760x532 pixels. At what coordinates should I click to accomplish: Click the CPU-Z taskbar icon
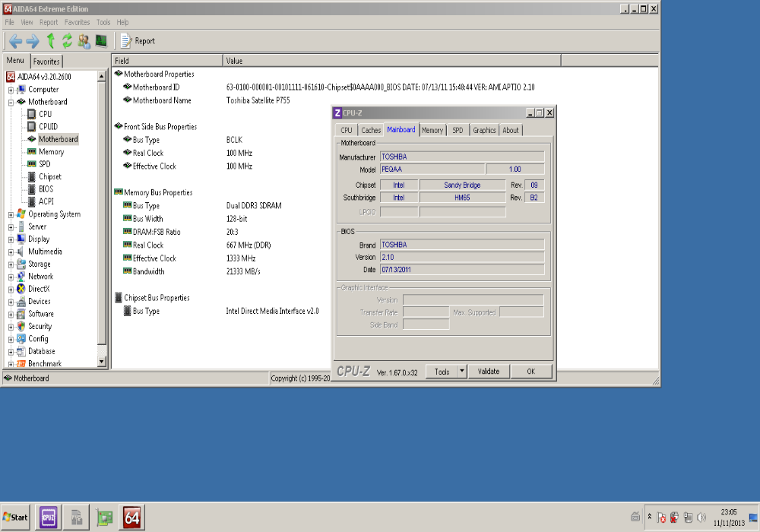click(x=49, y=518)
